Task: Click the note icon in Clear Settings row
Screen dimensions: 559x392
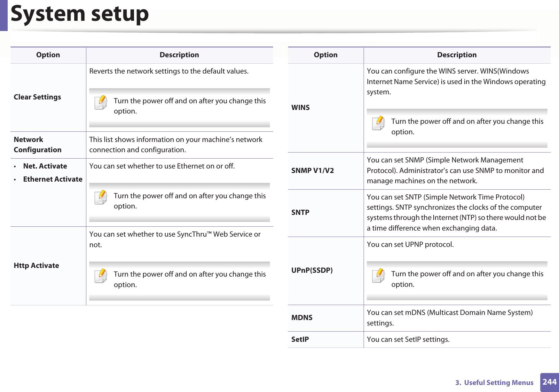Action: tap(101, 102)
